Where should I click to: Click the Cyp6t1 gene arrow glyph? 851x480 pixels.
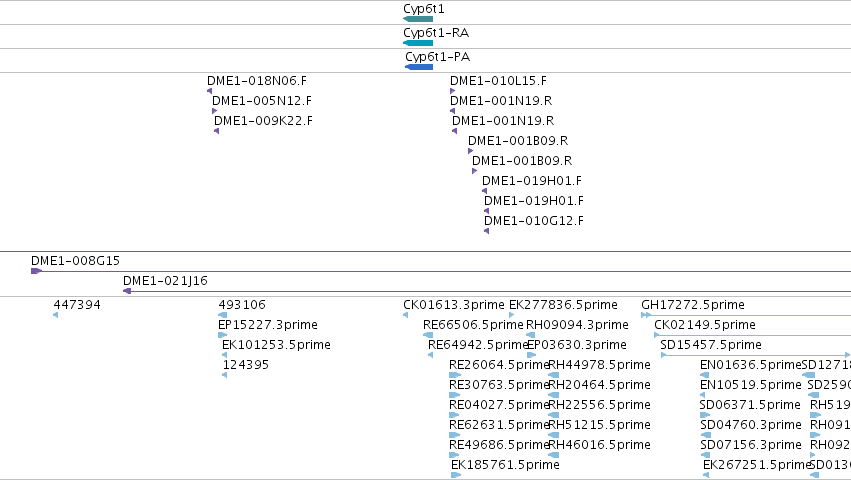418,19
